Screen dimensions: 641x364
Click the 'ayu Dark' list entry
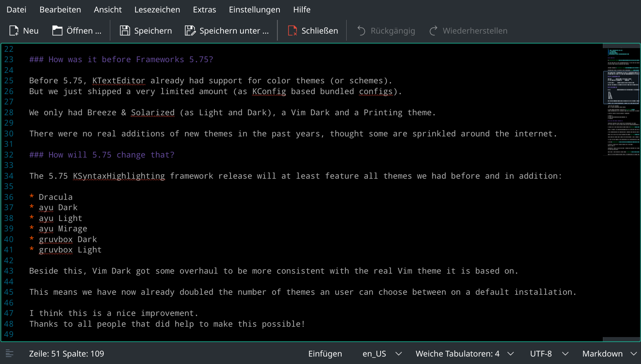click(x=58, y=207)
